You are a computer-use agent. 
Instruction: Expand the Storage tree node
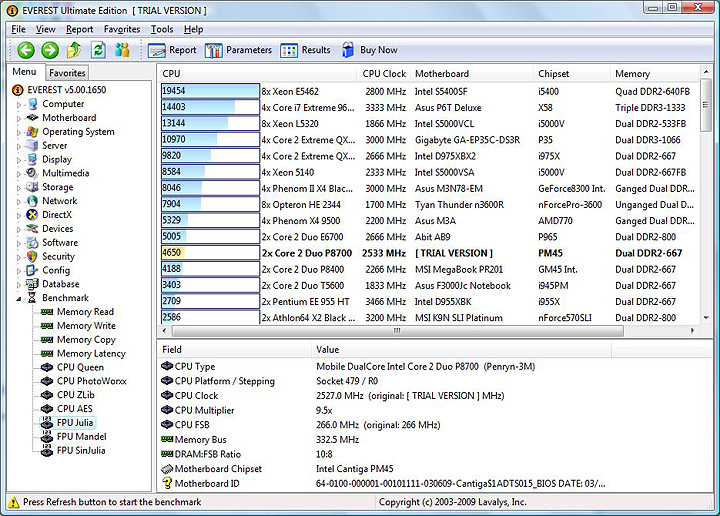19,187
